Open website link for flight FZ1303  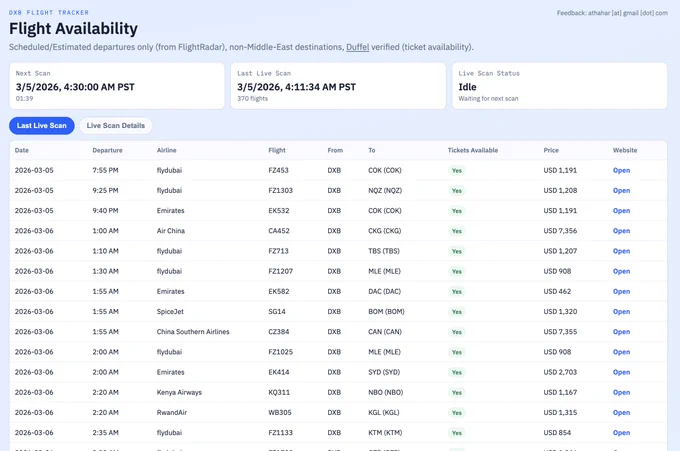(621, 190)
